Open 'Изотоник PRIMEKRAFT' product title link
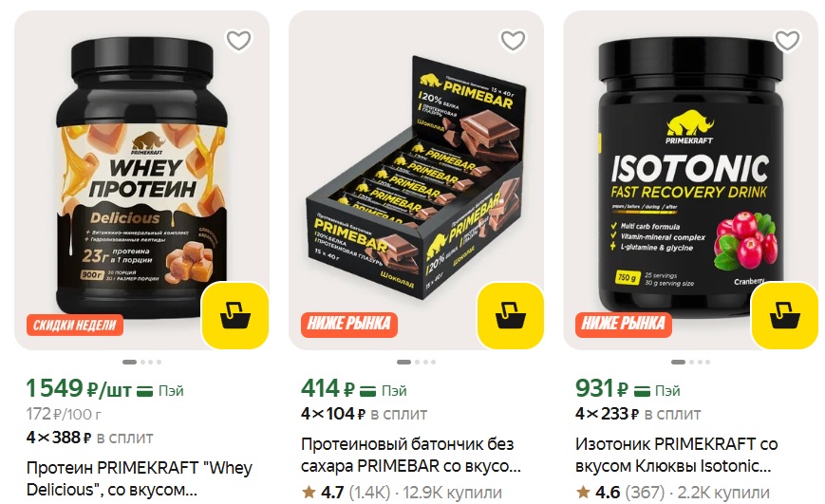This screenshot has height=504, width=825. pos(677,455)
